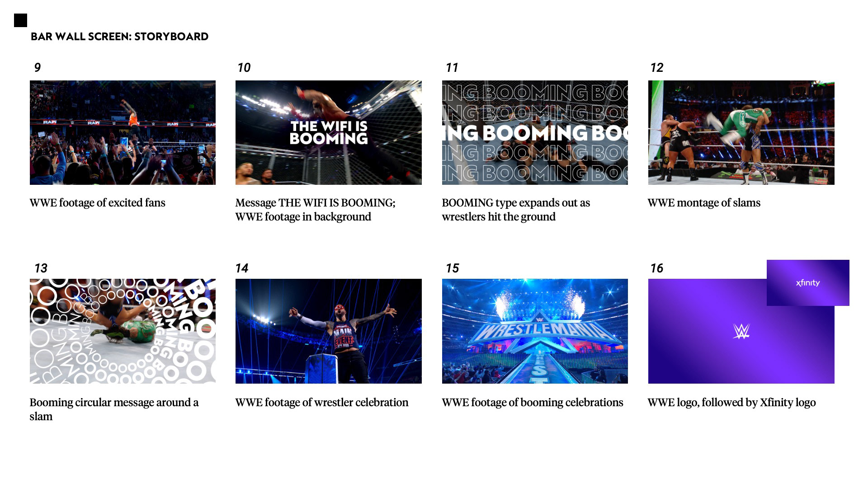Select frame 9 excited fans thumbnail
Viewport: 868px width, 488px height.
123,132
